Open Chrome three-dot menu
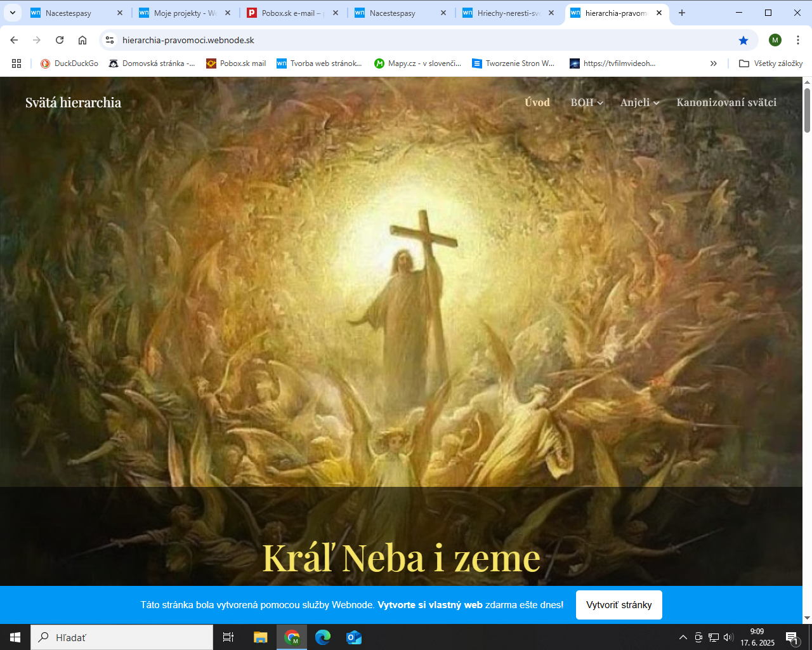 click(798, 40)
